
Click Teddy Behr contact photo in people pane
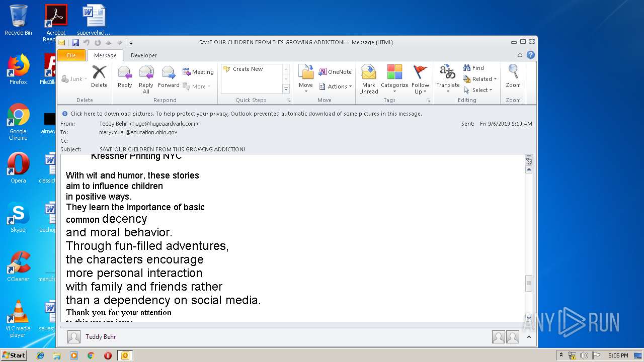[x=74, y=337]
